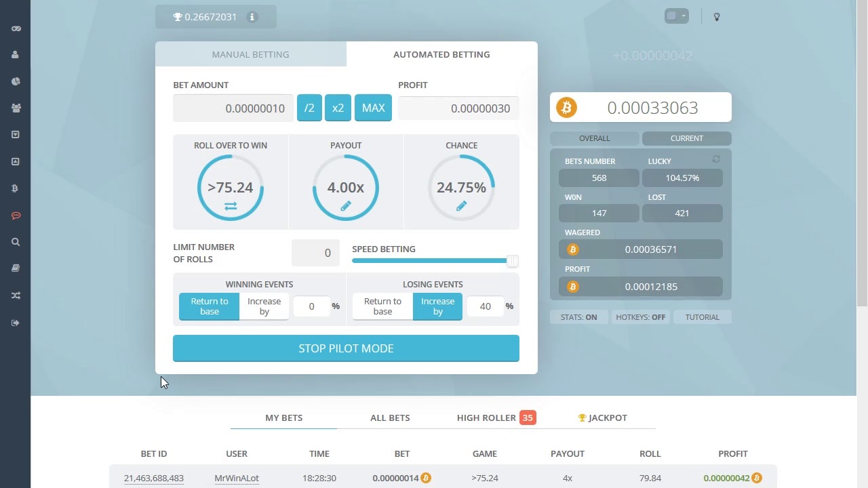Open the High Roller tab

tap(496, 418)
